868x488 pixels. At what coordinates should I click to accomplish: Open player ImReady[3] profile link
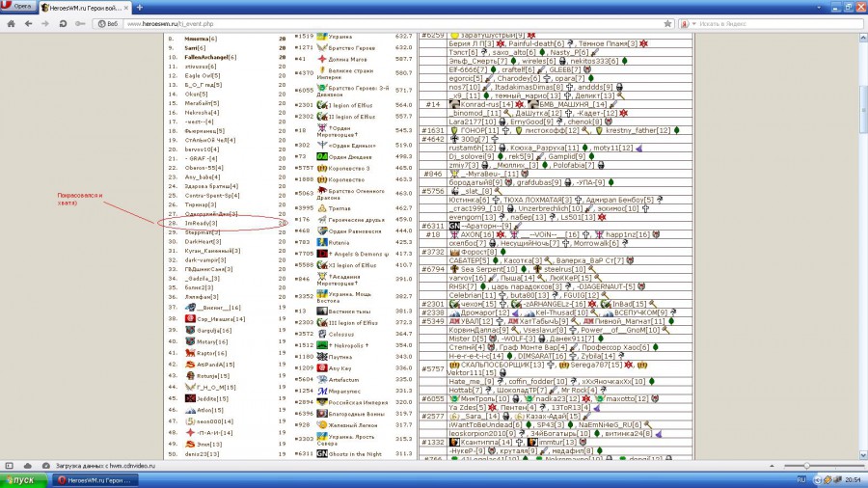pos(201,223)
